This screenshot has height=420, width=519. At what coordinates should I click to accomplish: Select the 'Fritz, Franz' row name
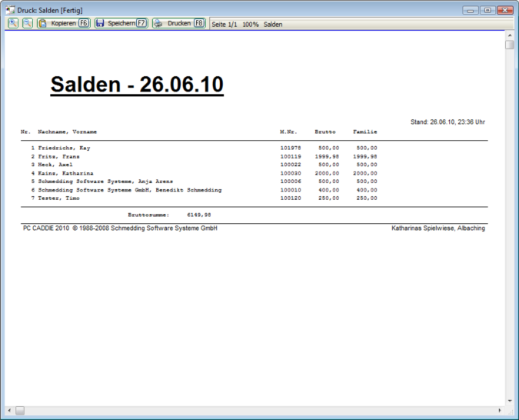58,157
